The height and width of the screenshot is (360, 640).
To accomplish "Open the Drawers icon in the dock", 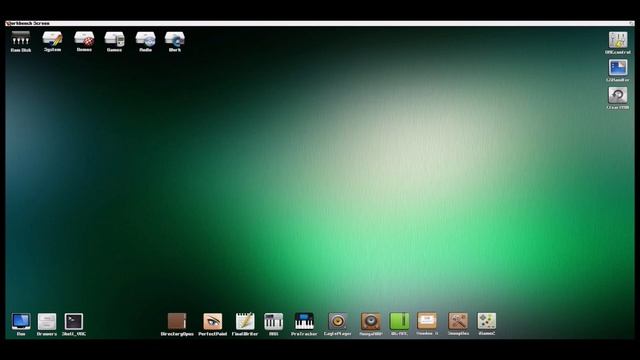I will (47, 322).
